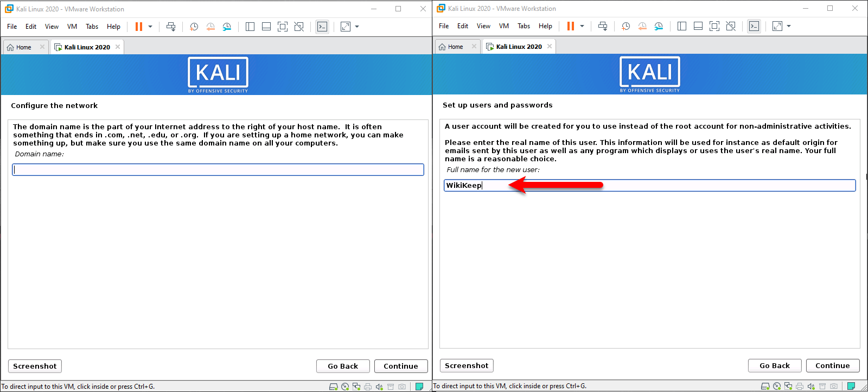
Task: Toggle console view in the left window
Action: click(x=322, y=27)
